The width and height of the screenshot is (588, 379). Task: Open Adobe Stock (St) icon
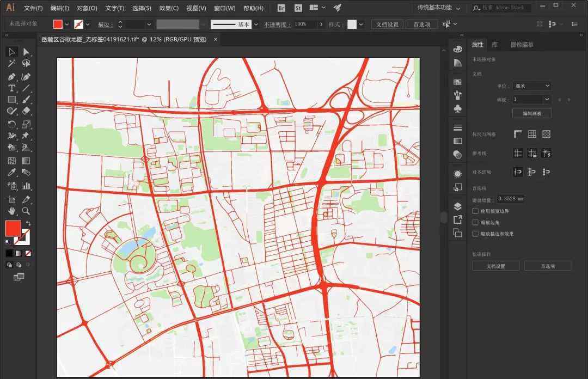coord(298,8)
